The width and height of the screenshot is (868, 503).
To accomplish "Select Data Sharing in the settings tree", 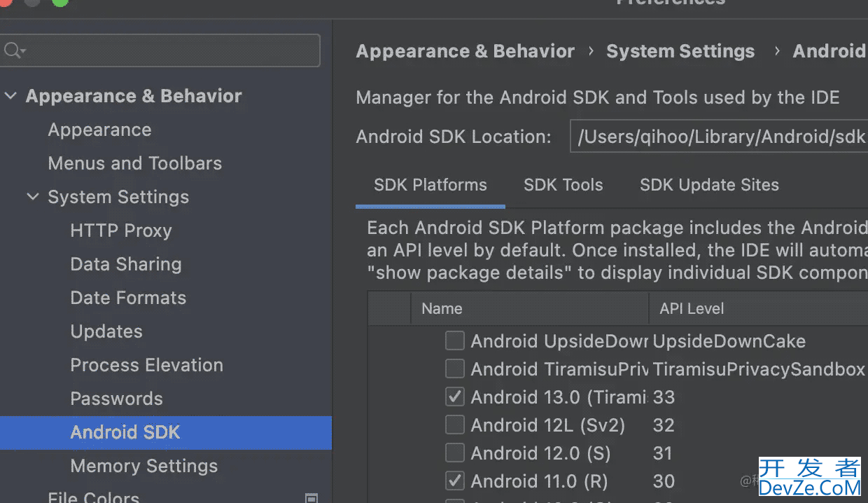I will [126, 264].
